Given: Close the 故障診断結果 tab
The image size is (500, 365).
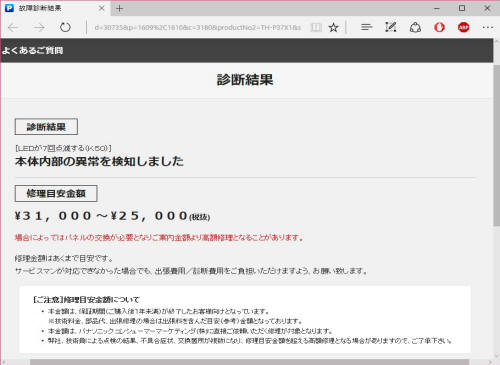Looking at the screenshot, I should [x=102, y=8].
